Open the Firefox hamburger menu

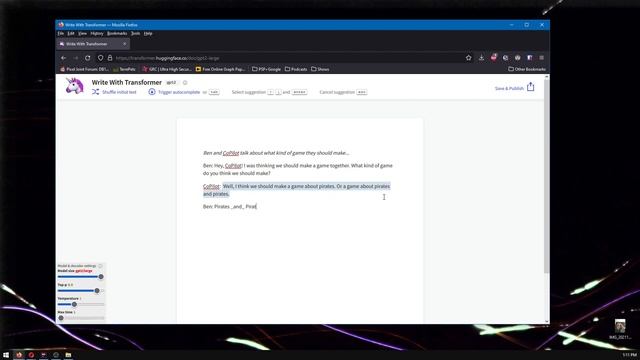click(542, 58)
